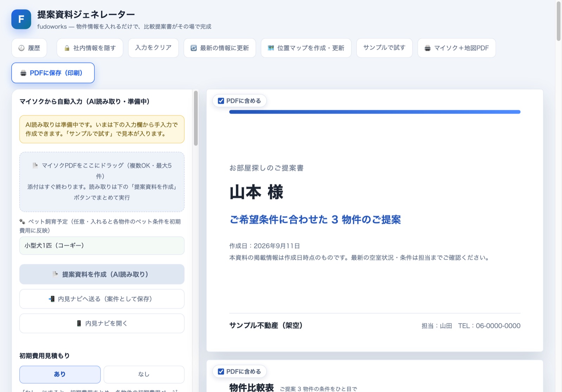Click サンプルで試す button

[384, 48]
